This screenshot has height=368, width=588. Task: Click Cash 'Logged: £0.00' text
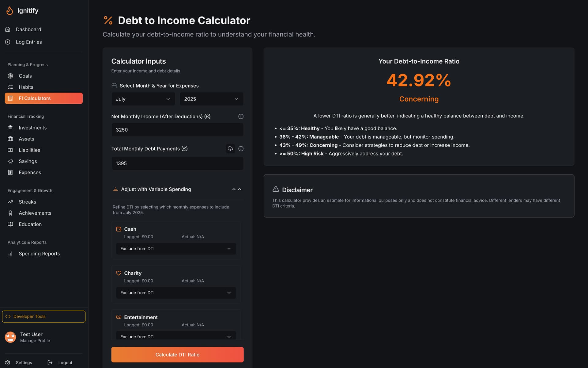tap(138, 237)
